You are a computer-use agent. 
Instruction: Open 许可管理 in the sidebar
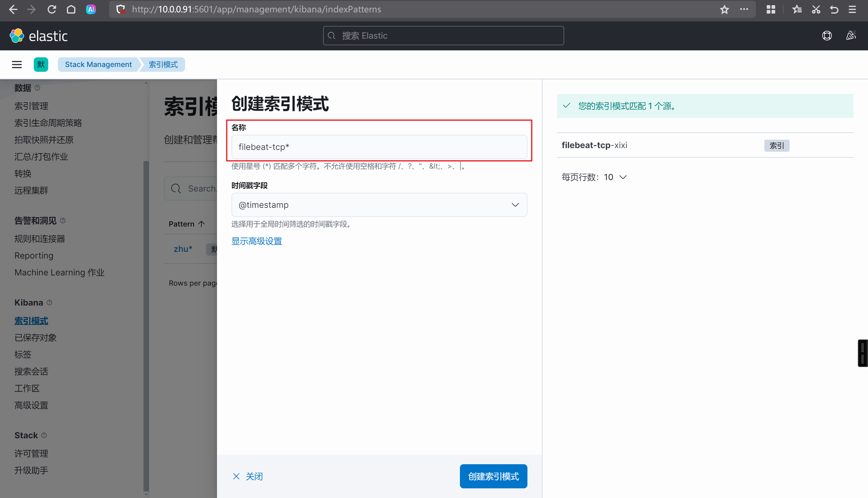pyautogui.click(x=31, y=454)
